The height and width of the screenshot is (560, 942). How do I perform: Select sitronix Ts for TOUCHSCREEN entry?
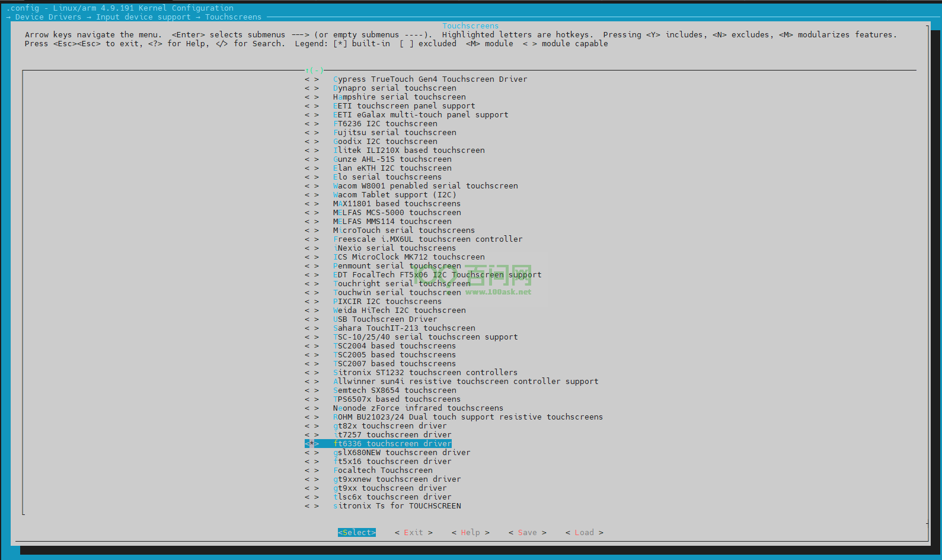pyautogui.click(x=397, y=505)
